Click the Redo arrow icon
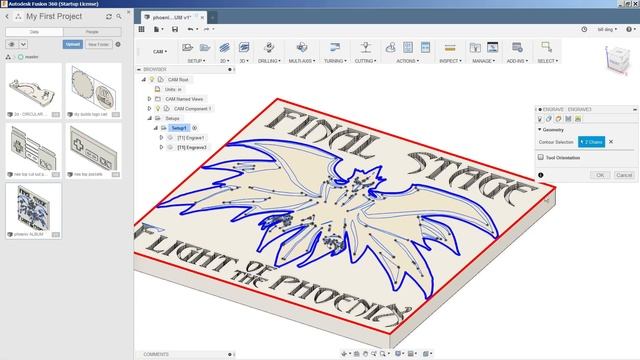The height and width of the screenshot is (360, 640). click(x=207, y=29)
